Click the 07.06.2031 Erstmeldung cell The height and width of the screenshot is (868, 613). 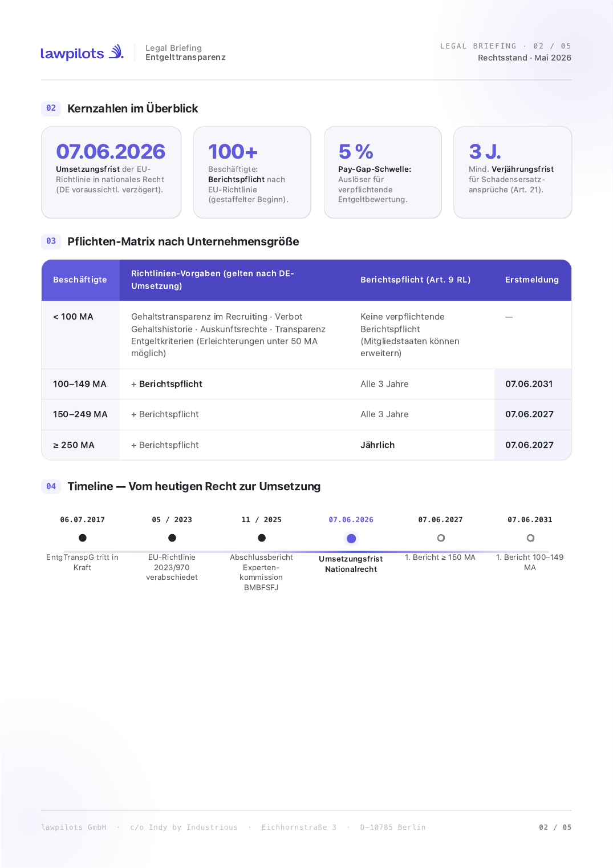click(x=533, y=384)
